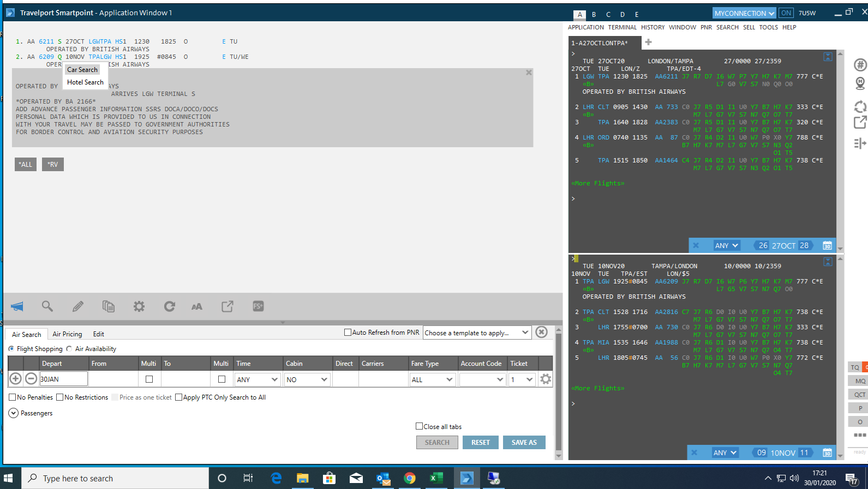
Task: Enable Auto Refresh from PNR checkbox
Action: click(x=348, y=332)
